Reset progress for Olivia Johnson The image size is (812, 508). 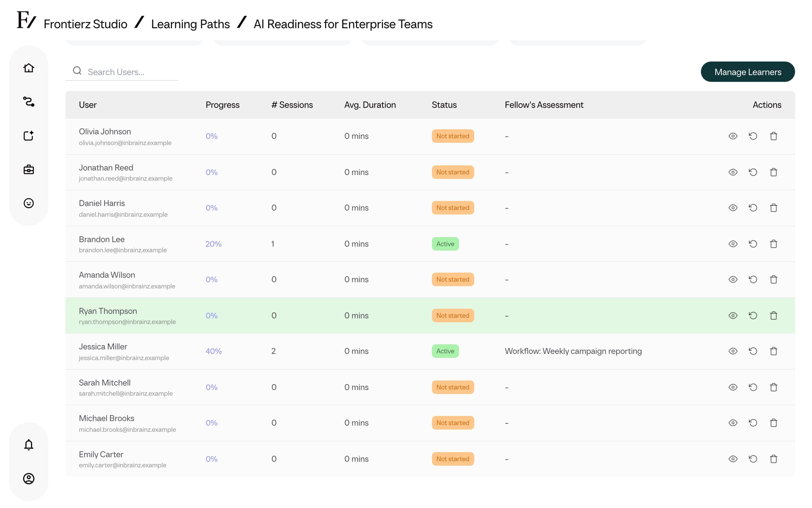(x=753, y=136)
